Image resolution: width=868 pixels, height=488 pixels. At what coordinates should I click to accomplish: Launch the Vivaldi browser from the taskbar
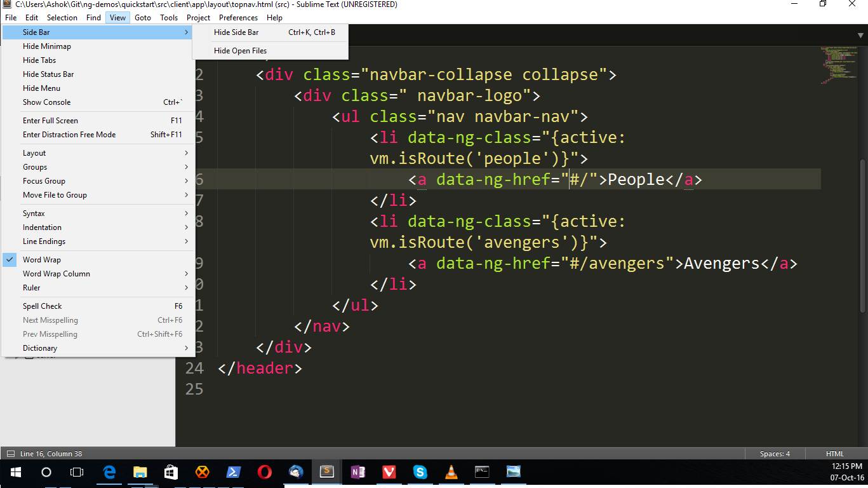[389, 472]
